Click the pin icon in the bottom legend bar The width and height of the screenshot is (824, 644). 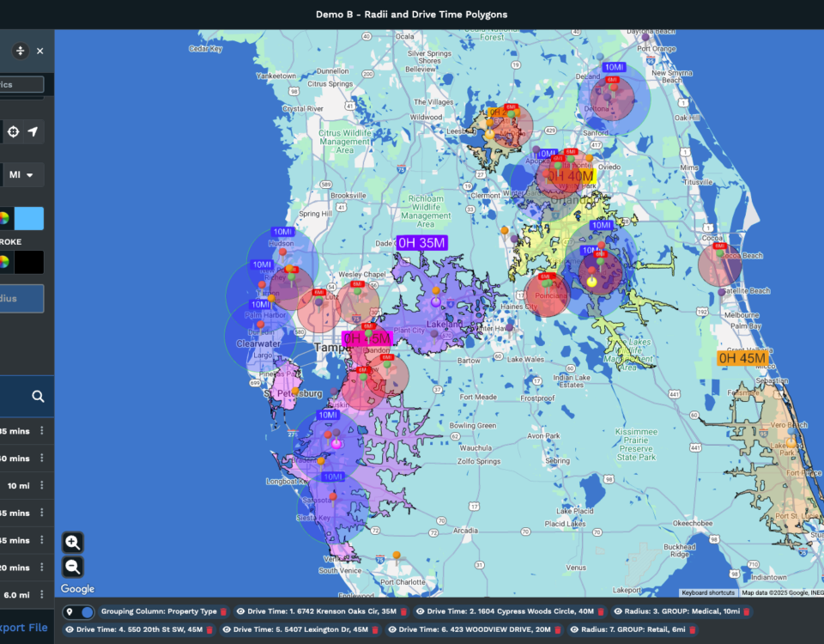coord(70,611)
